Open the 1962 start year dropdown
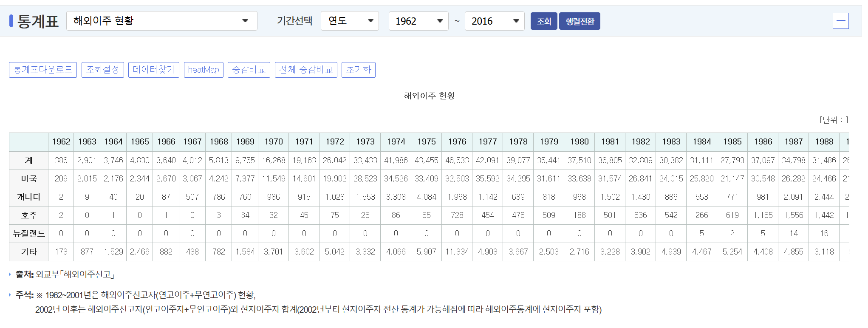Viewport: 868px width, 328px height. (418, 21)
